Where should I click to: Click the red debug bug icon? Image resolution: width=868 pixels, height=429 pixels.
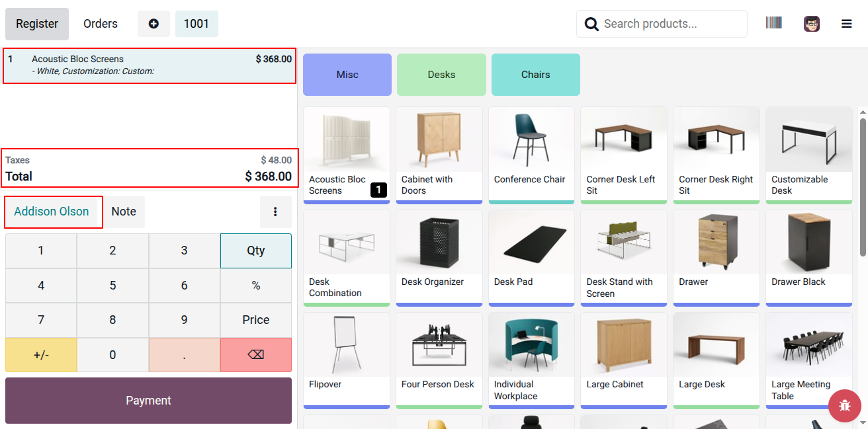pyautogui.click(x=845, y=406)
